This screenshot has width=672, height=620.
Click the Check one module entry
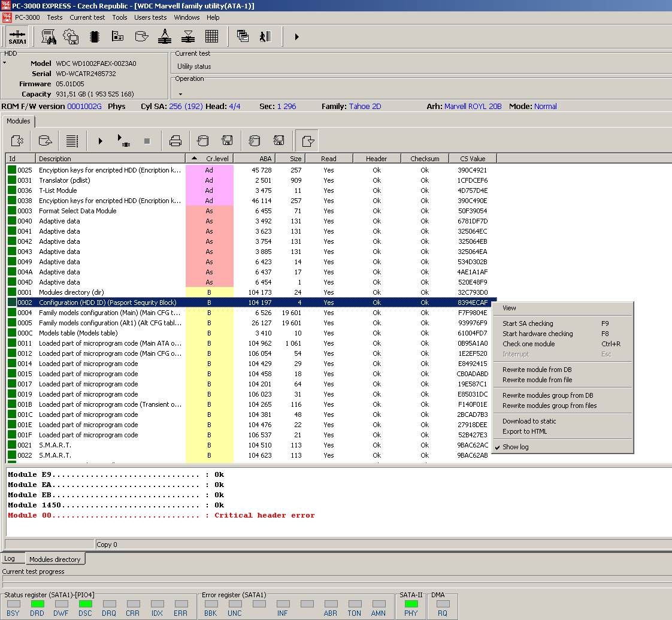point(528,344)
